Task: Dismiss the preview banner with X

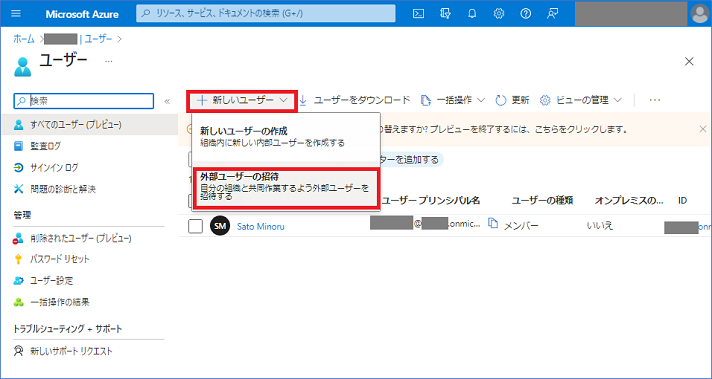Action: point(702,129)
